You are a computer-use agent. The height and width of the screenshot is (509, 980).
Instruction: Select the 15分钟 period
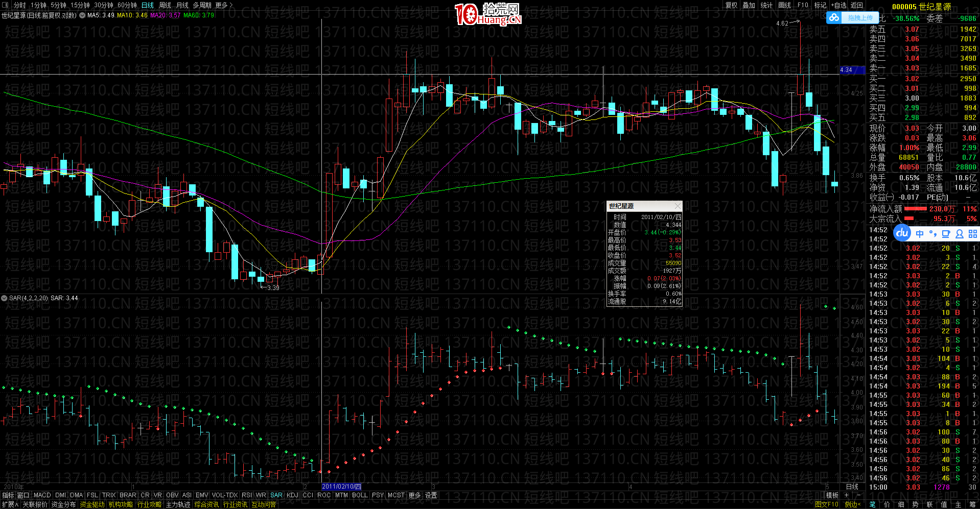[x=80, y=5]
